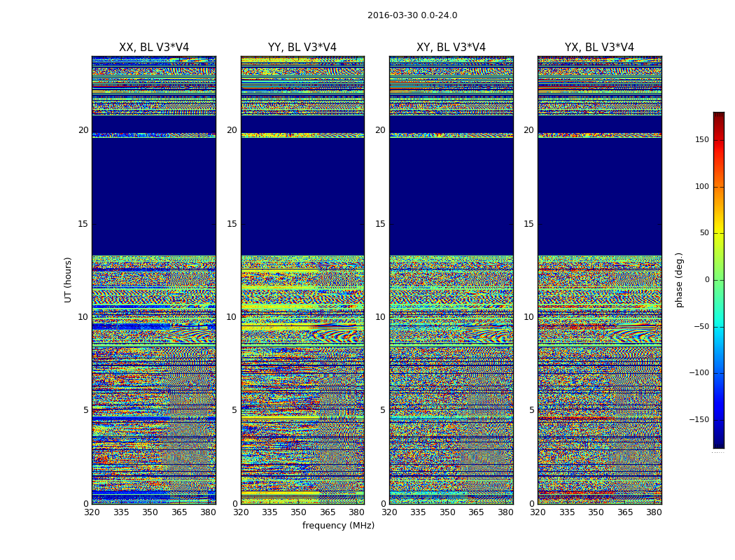Click the 10 hour tick of the XY plot
This screenshot has width=735, height=560.
(x=381, y=317)
